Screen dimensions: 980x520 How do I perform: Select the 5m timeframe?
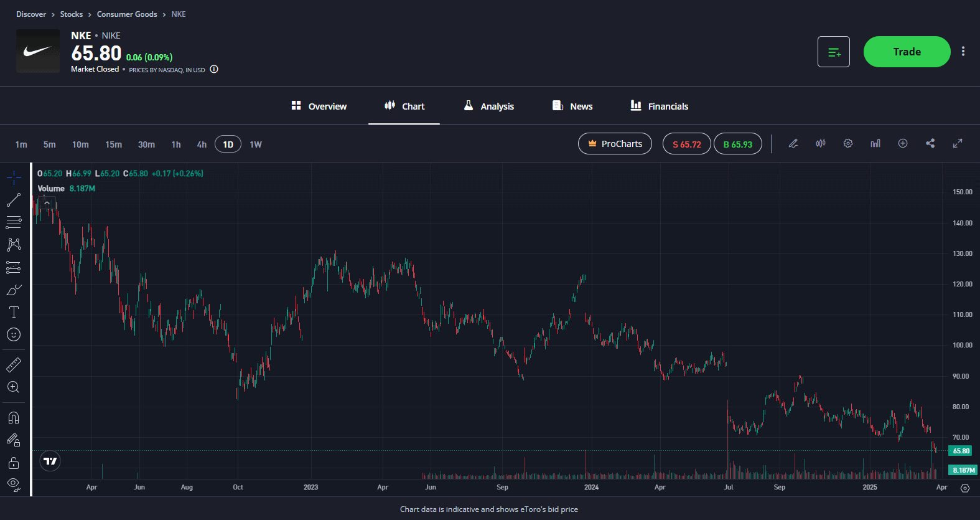pyautogui.click(x=50, y=144)
